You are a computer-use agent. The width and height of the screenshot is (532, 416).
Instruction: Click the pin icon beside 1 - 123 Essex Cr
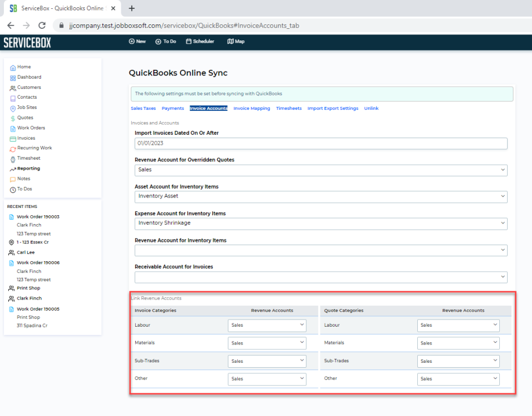pyautogui.click(x=12, y=242)
